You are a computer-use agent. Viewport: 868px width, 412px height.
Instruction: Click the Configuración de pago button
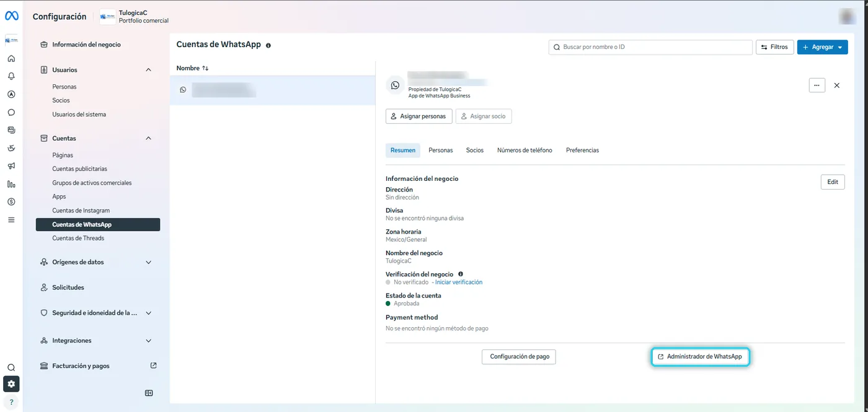click(x=519, y=357)
